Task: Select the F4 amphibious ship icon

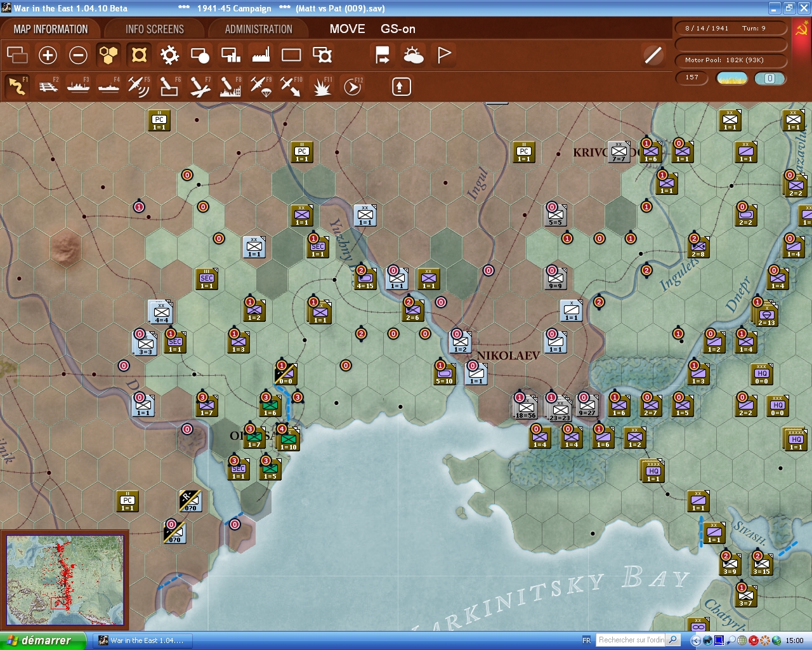Action: pyautogui.click(x=109, y=86)
